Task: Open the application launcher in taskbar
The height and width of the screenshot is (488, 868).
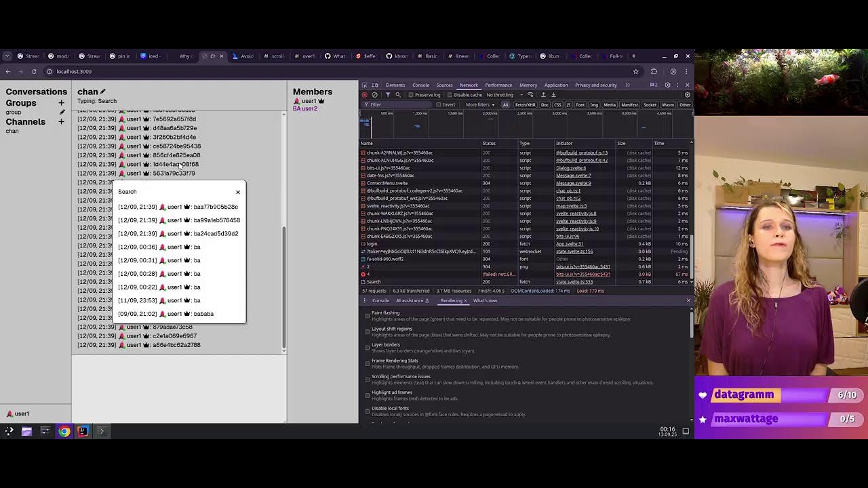Action: click(x=9, y=431)
